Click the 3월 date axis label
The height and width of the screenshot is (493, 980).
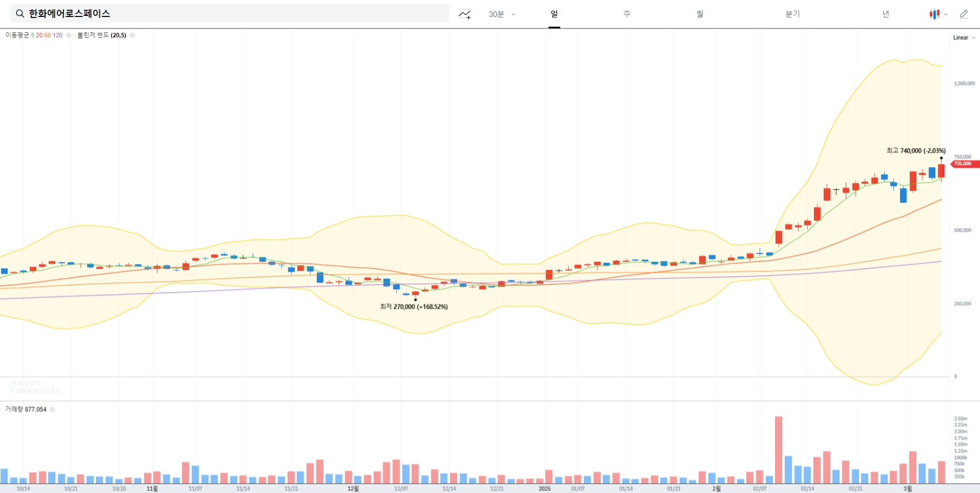(908, 489)
